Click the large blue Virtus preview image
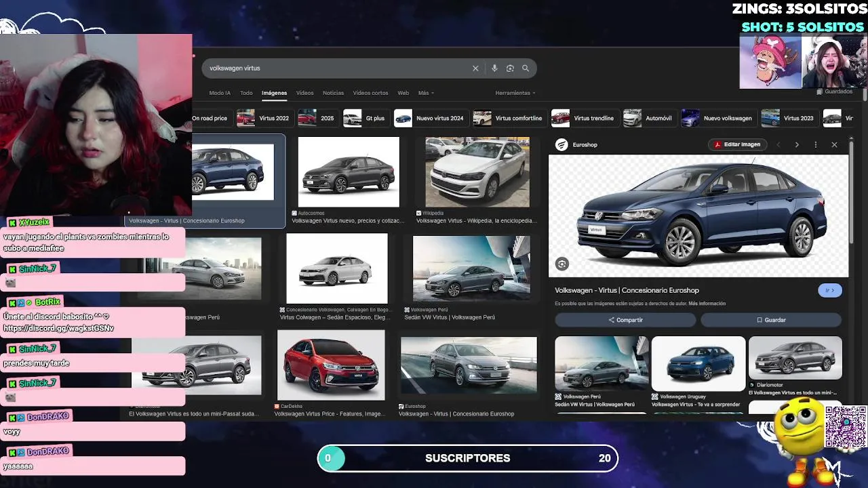The image size is (868, 488). 698,216
